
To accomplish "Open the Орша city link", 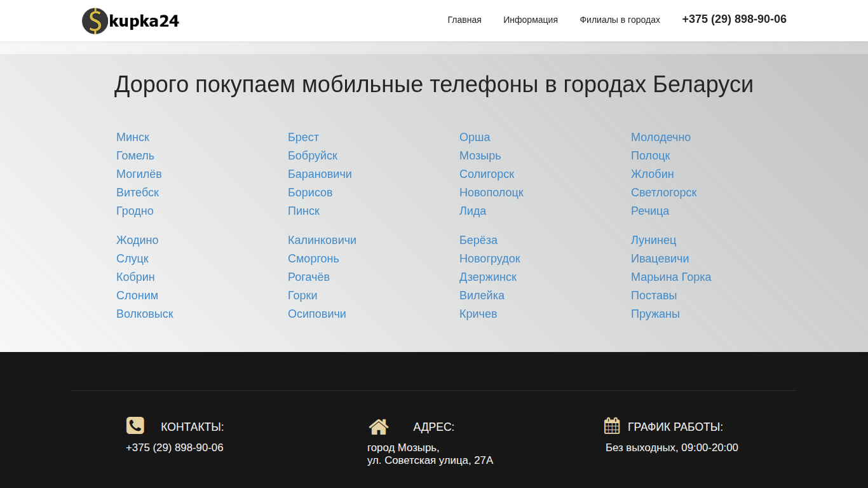I will 475,137.
